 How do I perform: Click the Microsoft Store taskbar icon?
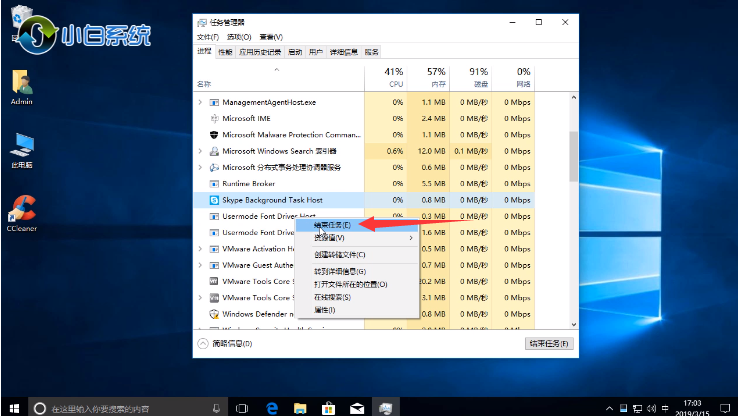pyautogui.click(x=328, y=408)
